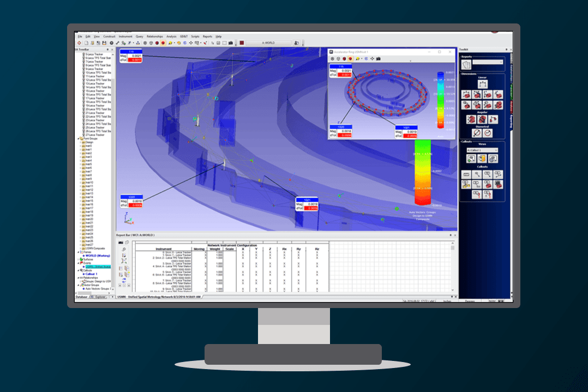
Task: Open the A::WORLD coordinate frame dropdown
Action: click(267, 43)
